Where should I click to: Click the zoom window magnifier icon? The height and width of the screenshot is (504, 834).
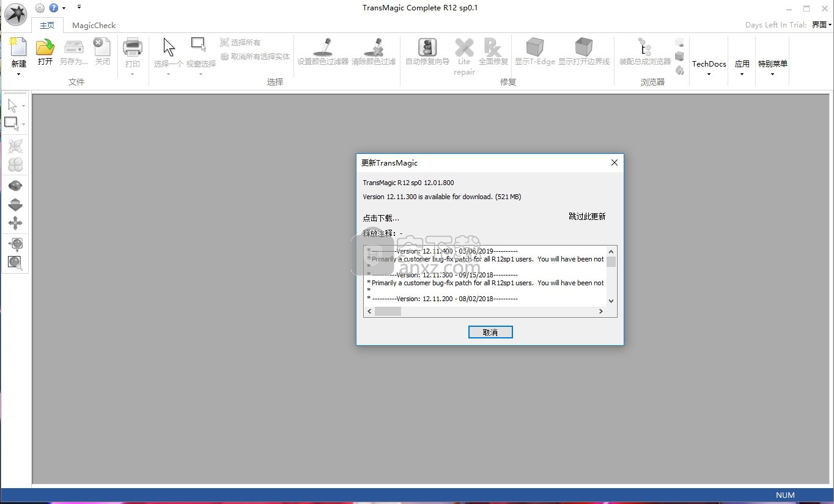tap(15, 263)
